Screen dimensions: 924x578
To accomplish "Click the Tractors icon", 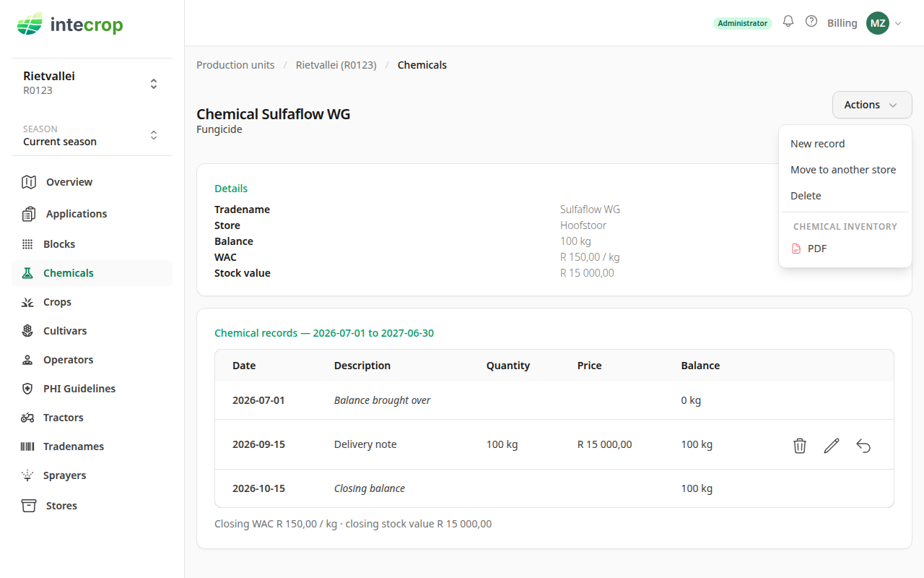I will pos(27,418).
